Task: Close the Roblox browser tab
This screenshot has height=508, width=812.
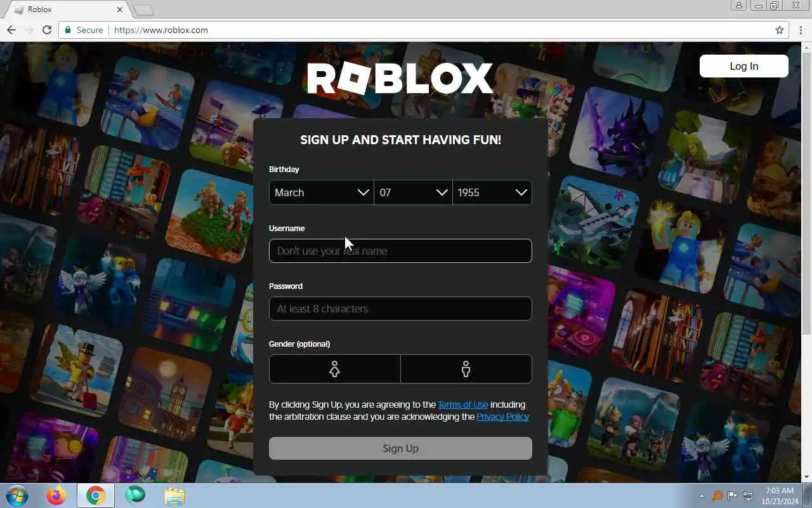Action: pos(120,10)
